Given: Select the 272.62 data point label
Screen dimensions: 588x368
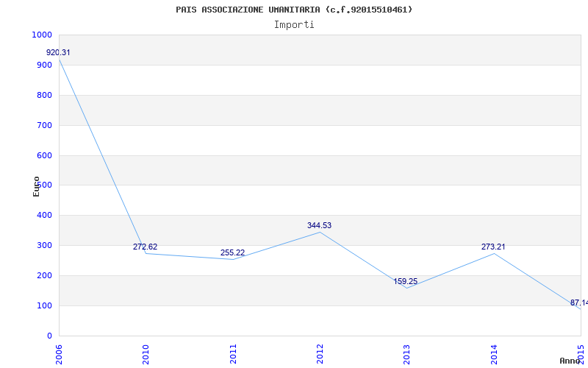Looking at the screenshot, I should (146, 247).
